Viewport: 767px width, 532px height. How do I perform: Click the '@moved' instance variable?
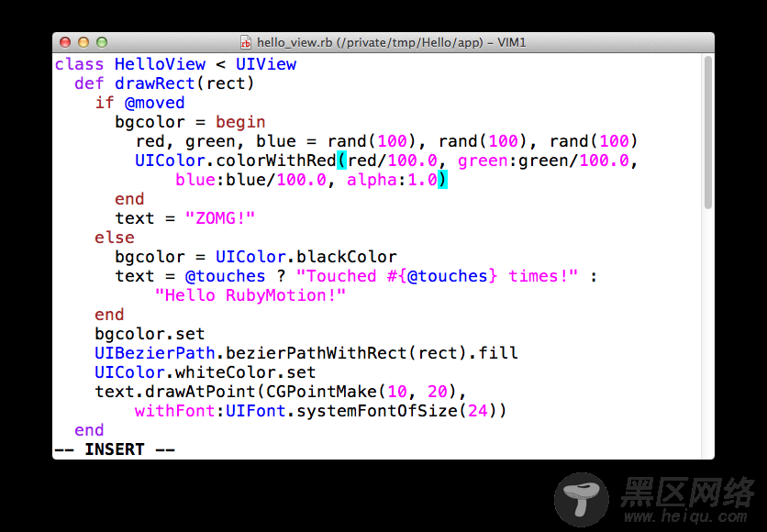click(x=154, y=103)
